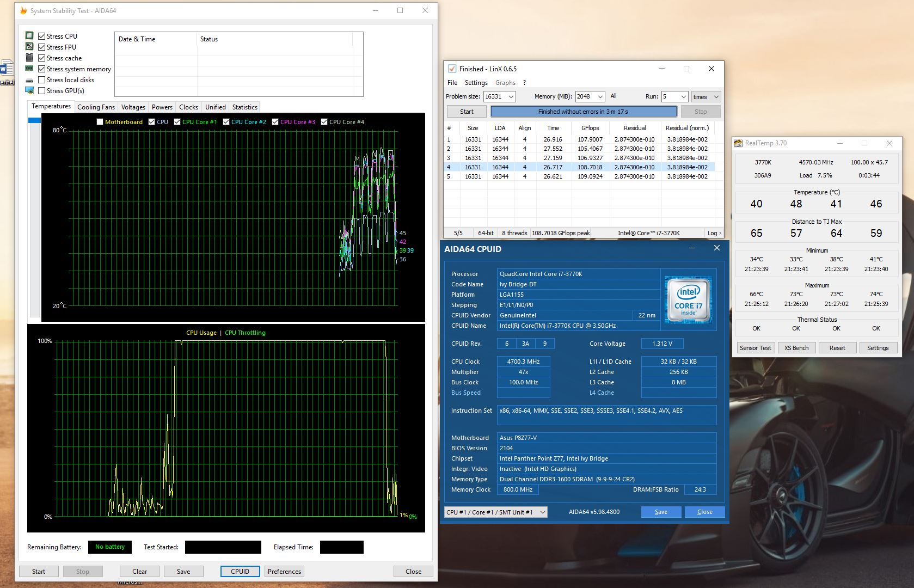Viewport: 914px width, 588px height.
Task: Click the Date & Time column header
Action: pos(156,39)
